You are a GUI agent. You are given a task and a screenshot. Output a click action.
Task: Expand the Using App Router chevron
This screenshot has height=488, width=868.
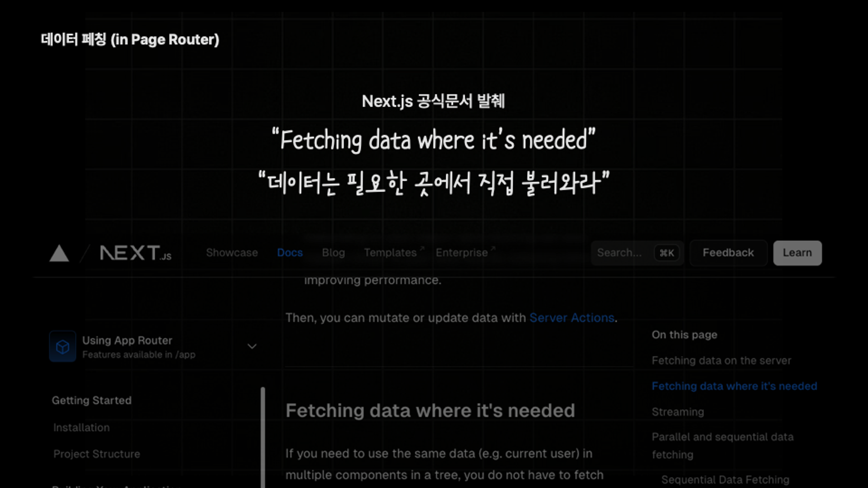[252, 347]
